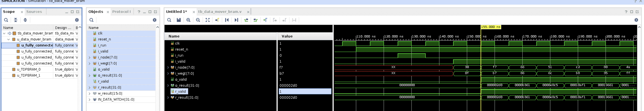Screen dimensions: 644x111
Task: Add a marker to waveform
Action: pos(265,20)
